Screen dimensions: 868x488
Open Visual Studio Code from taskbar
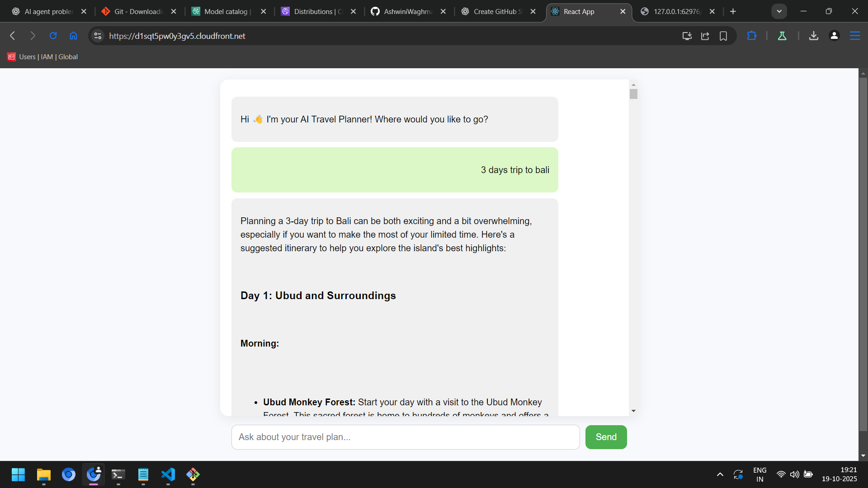(x=168, y=474)
